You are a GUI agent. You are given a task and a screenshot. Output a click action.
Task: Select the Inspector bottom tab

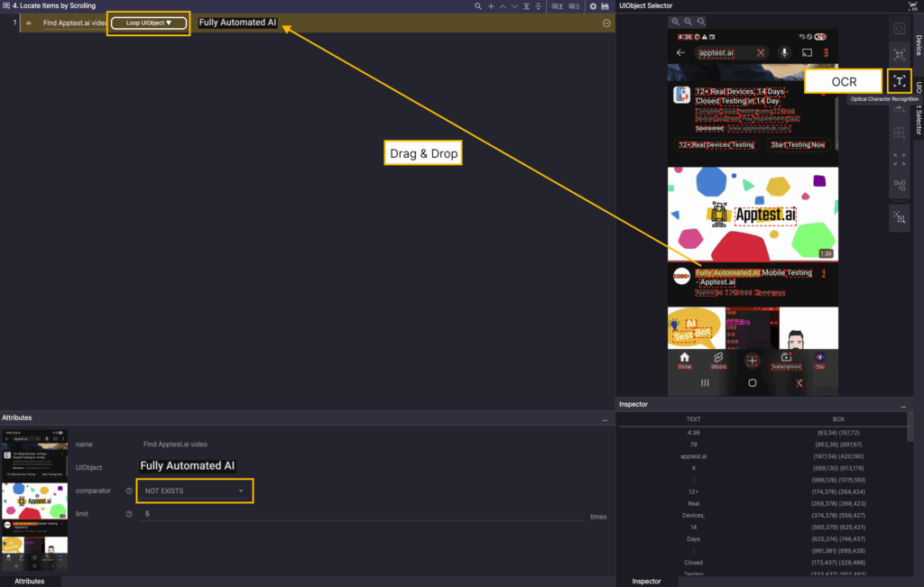[645, 582]
